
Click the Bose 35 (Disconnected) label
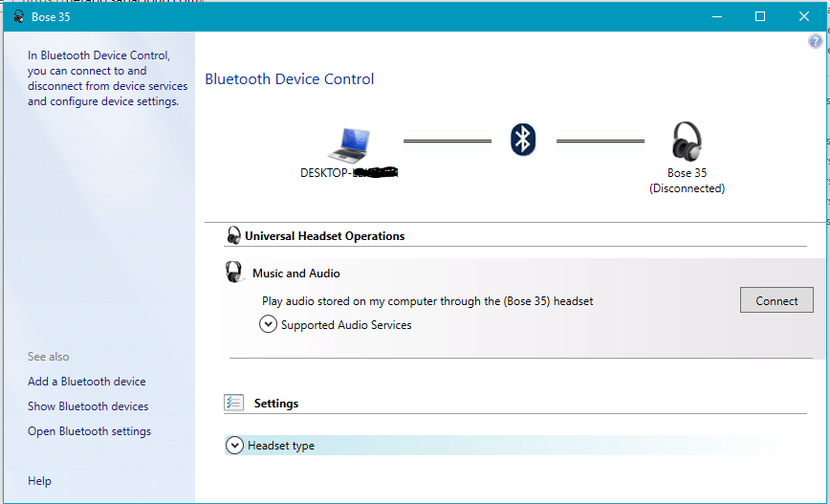[x=688, y=181]
